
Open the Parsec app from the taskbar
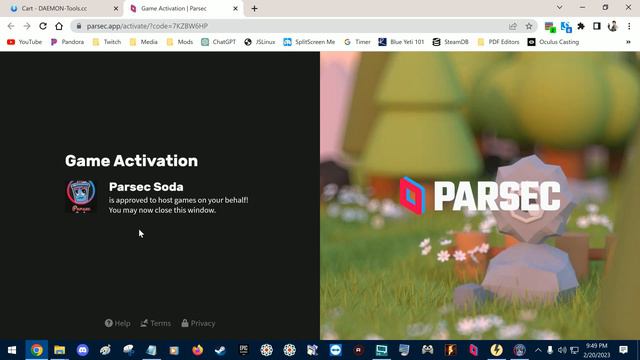tap(473, 350)
